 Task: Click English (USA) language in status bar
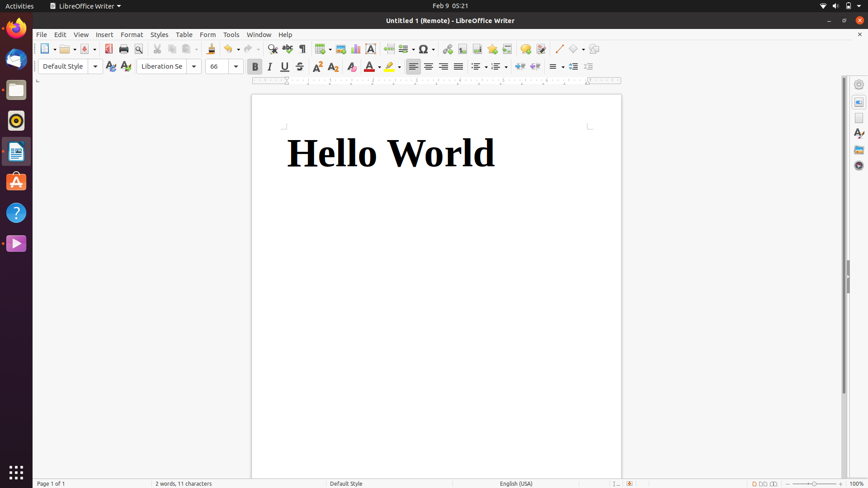pos(516,483)
